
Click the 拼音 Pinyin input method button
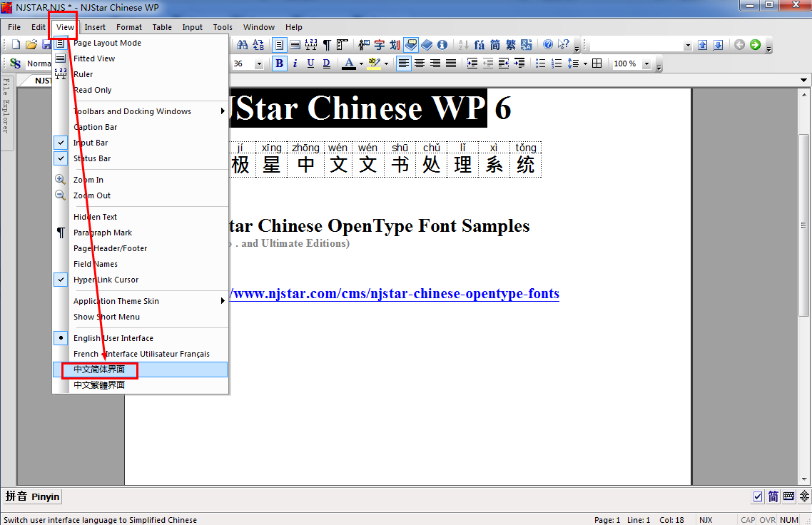[32, 496]
